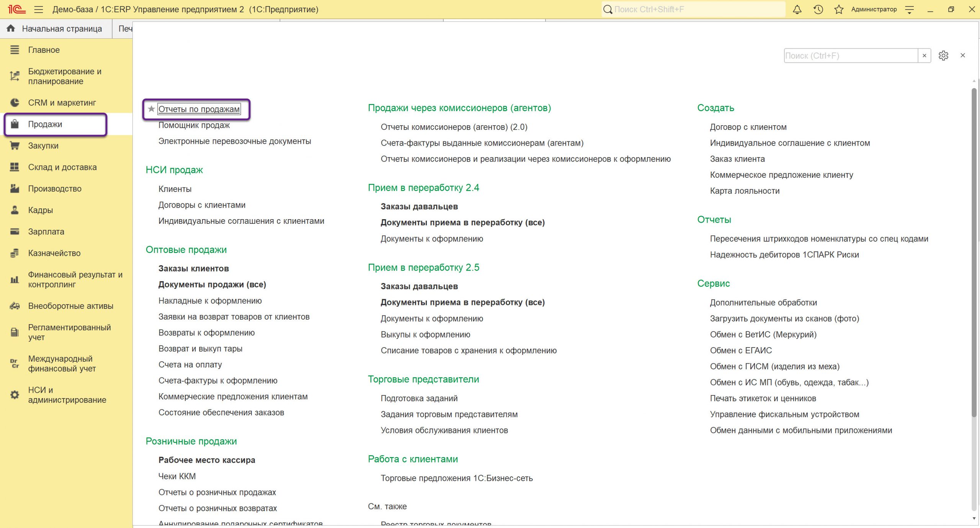Close the Продажи section menu panel
The width and height of the screenshot is (980, 528).
963,56
